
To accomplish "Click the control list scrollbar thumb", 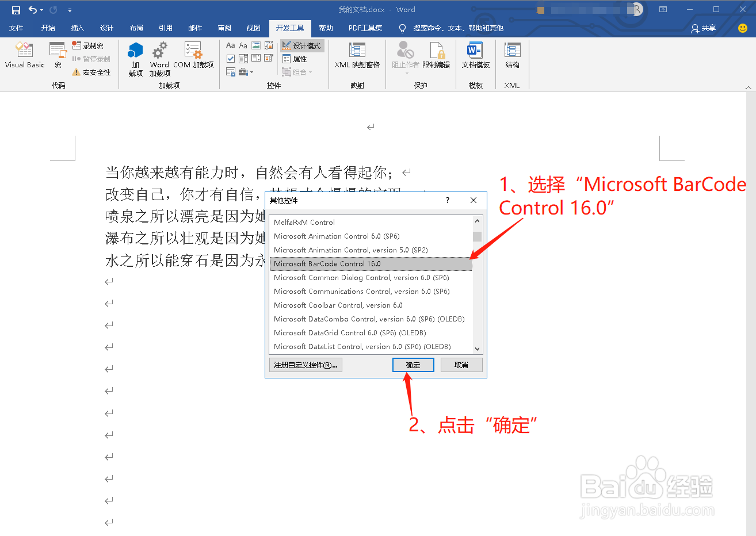I will pyautogui.click(x=477, y=236).
